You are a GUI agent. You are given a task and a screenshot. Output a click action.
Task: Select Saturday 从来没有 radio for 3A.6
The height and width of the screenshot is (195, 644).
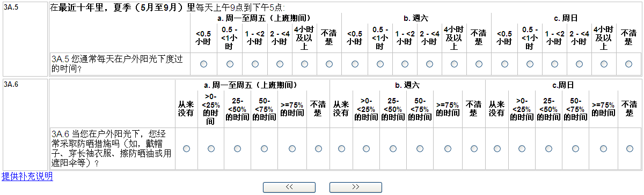click(x=341, y=148)
